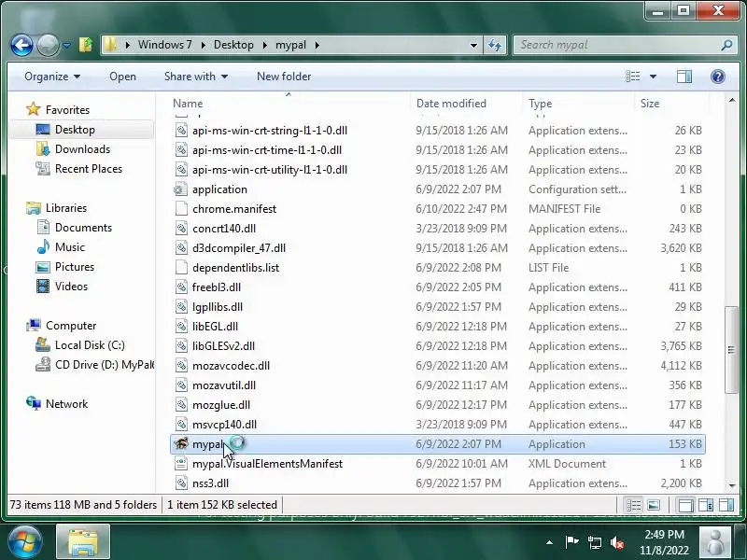Select file api-ms-win-crt-time-l1-1-0.dll
Image resolution: width=747 pixels, height=560 pixels.
[267, 150]
